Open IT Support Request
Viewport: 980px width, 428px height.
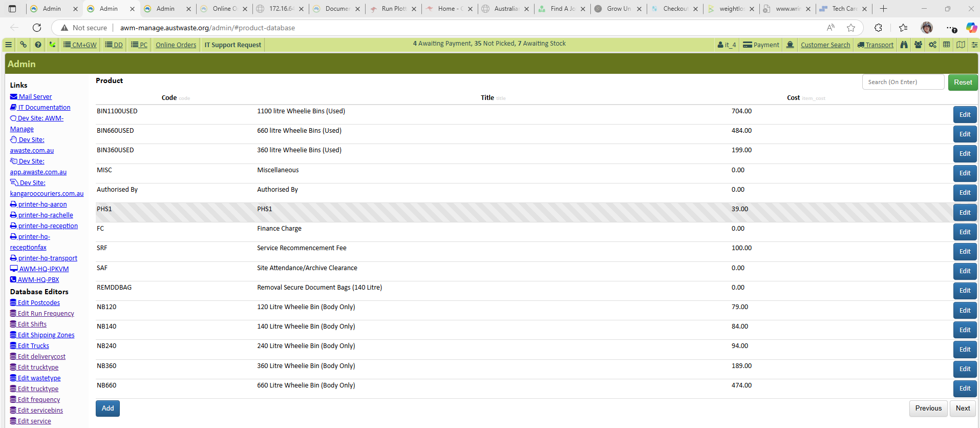pyautogui.click(x=233, y=45)
